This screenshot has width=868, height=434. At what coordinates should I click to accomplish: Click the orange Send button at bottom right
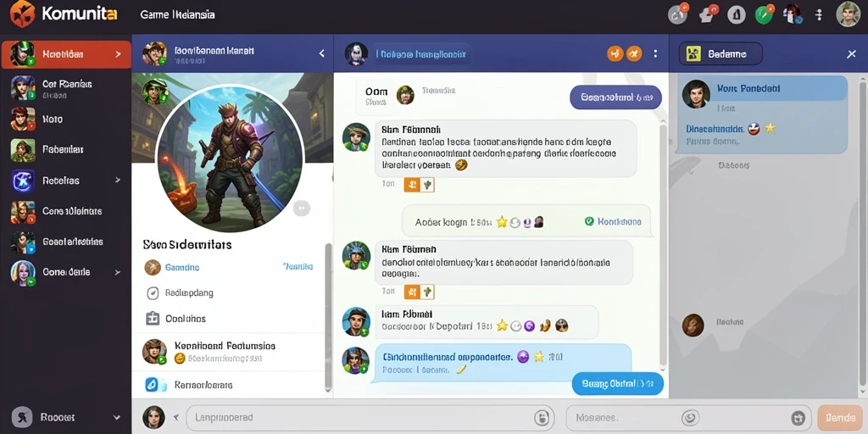coord(840,417)
